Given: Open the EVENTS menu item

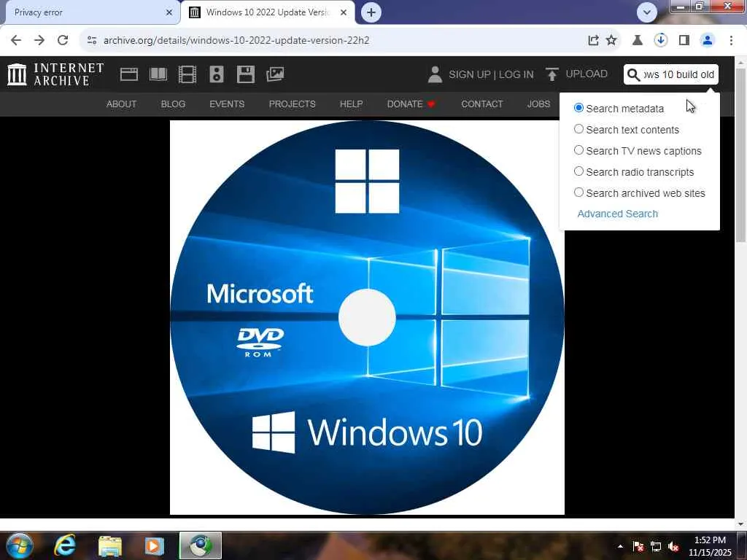Looking at the screenshot, I should [x=227, y=104].
